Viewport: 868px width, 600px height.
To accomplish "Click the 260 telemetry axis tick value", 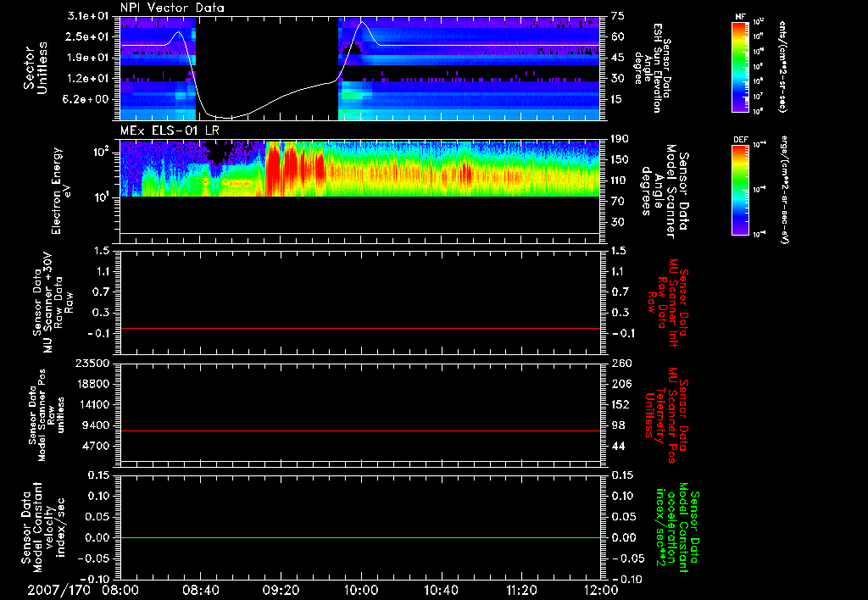I will tap(621, 364).
